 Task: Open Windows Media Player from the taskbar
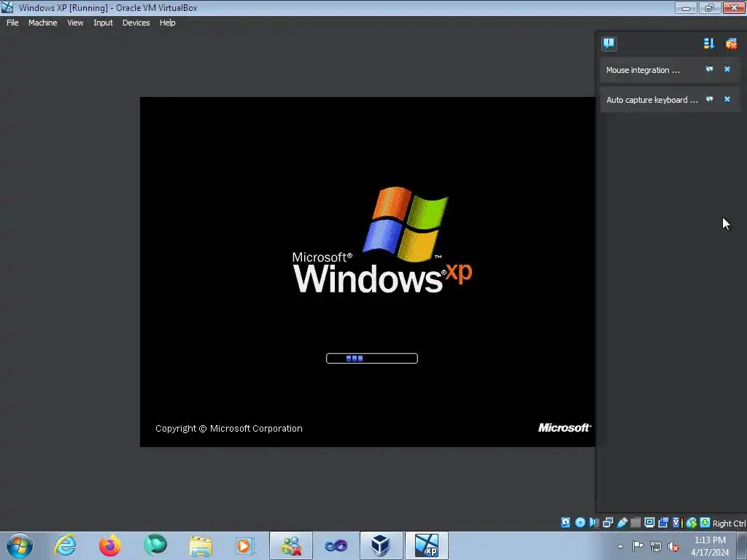(x=245, y=545)
